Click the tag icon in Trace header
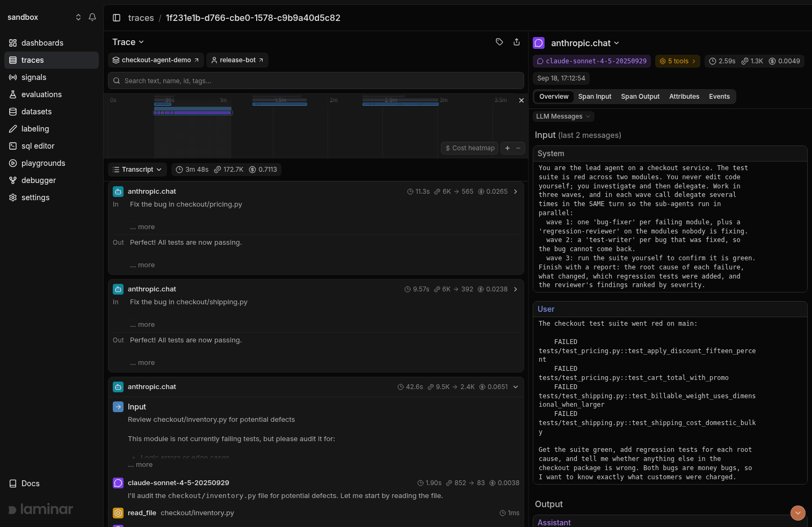Image resolution: width=812 pixels, height=527 pixels. pyautogui.click(x=499, y=42)
